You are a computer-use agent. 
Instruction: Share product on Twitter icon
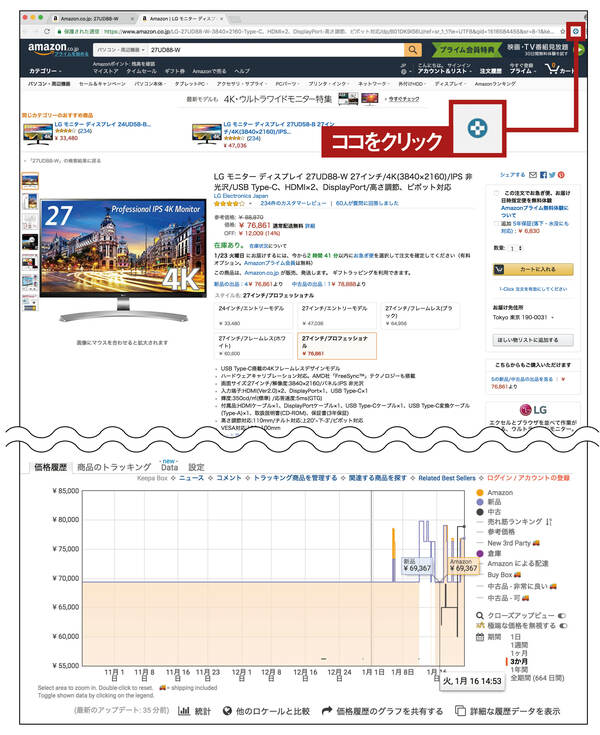(x=552, y=175)
